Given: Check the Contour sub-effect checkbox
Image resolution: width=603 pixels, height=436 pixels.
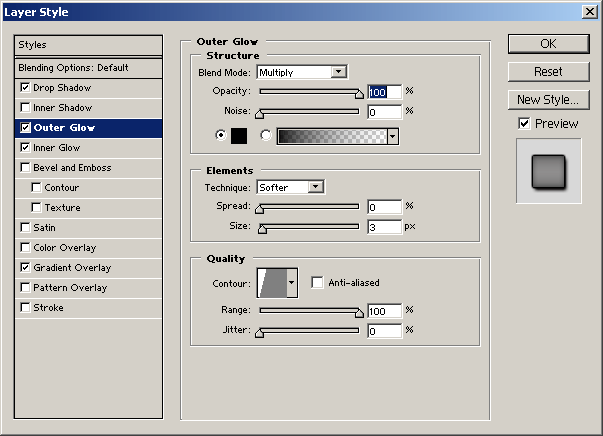Looking at the screenshot, I should point(36,187).
